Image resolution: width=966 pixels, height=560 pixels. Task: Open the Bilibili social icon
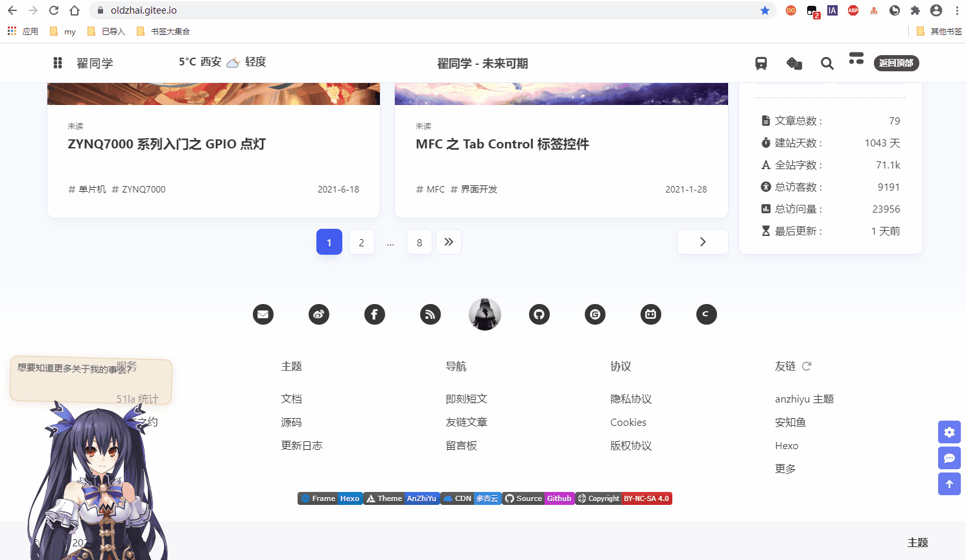(x=651, y=314)
